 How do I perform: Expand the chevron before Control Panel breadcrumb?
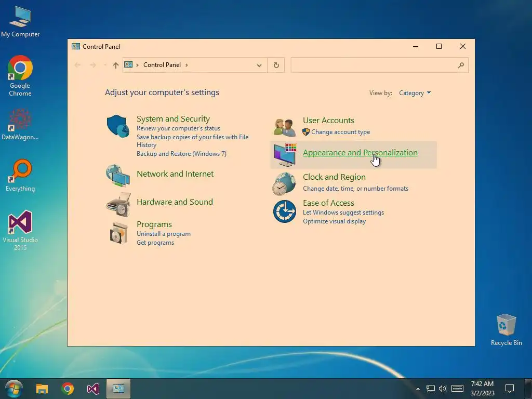[137, 65]
